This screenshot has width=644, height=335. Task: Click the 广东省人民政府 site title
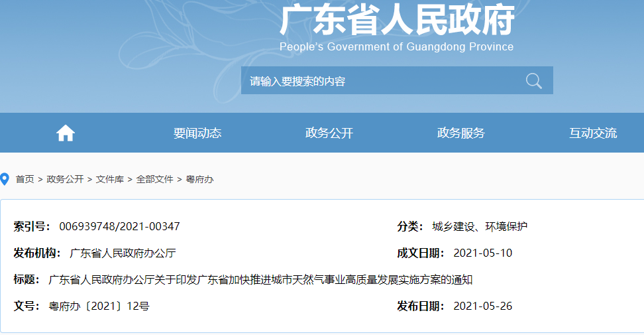coord(397,20)
